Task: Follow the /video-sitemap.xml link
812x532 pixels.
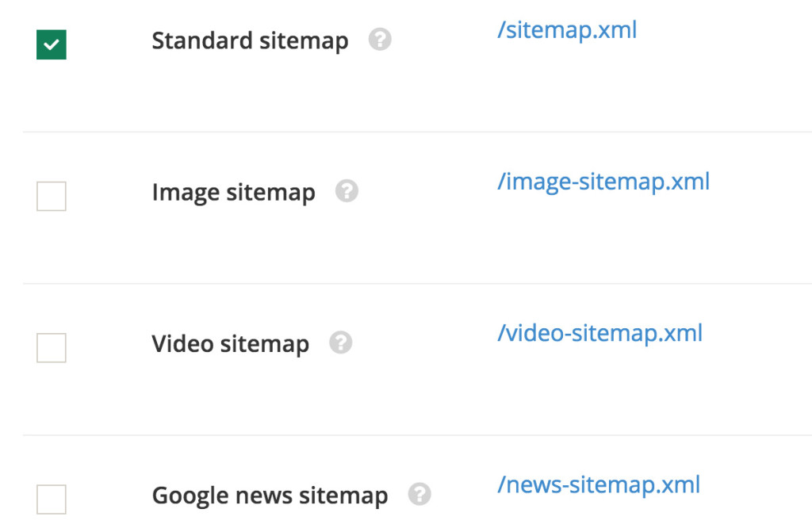Action: coord(599,334)
